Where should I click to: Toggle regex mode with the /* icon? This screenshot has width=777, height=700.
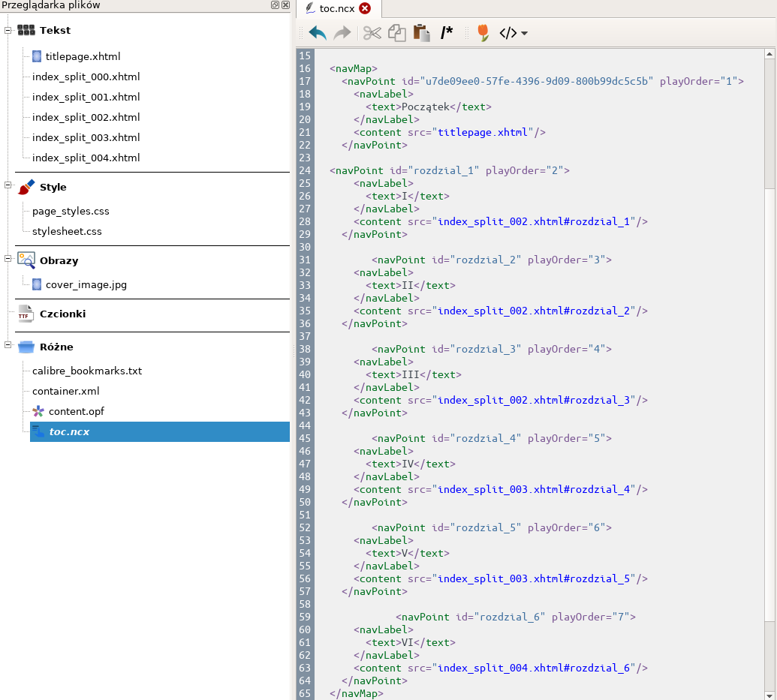point(447,33)
